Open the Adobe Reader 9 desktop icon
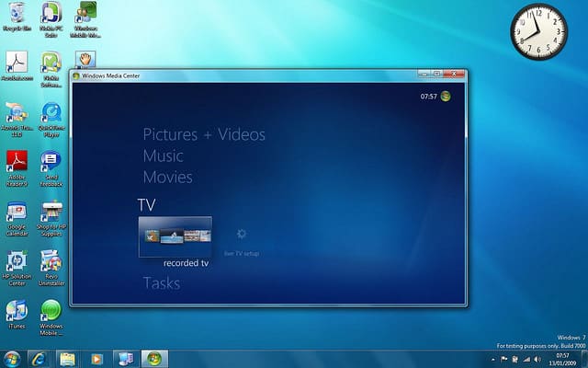Viewport: 588px width, 368px height. click(17, 162)
